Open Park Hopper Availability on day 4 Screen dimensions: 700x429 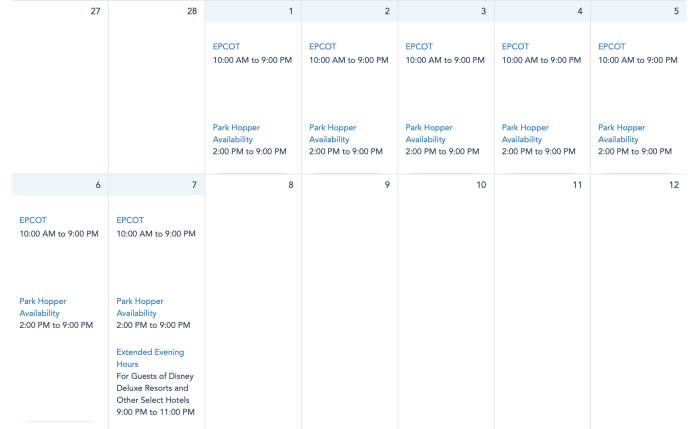point(526,133)
